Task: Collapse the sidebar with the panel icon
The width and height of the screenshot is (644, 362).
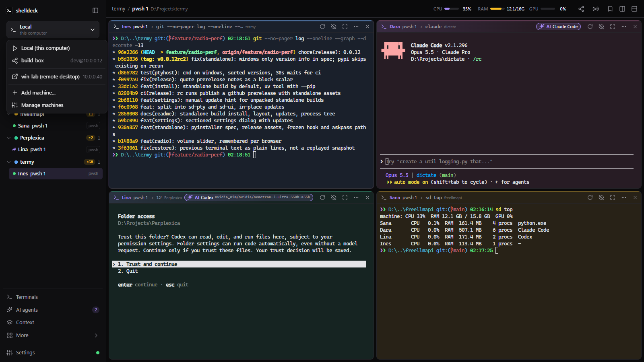Action: pos(95,10)
